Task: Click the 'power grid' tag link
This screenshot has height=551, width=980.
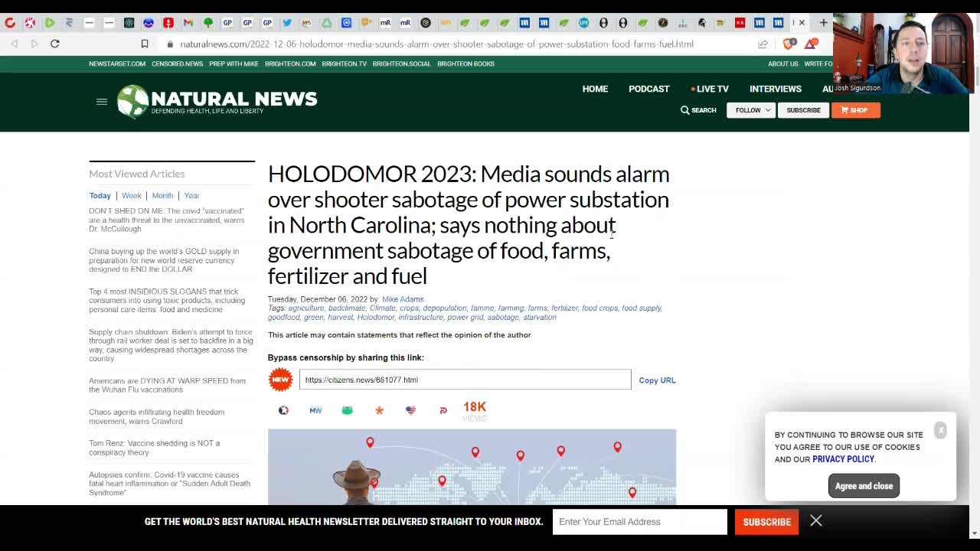Action: click(465, 317)
